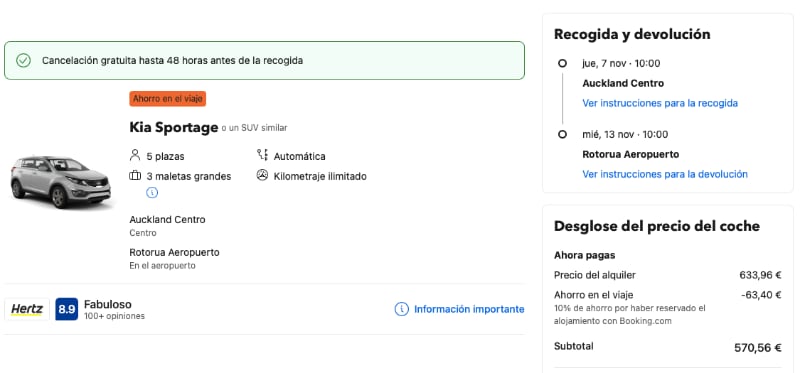Click the info icon under 3 maletas grandes
This screenshot has height=373, width=800.
coord(152,193)
